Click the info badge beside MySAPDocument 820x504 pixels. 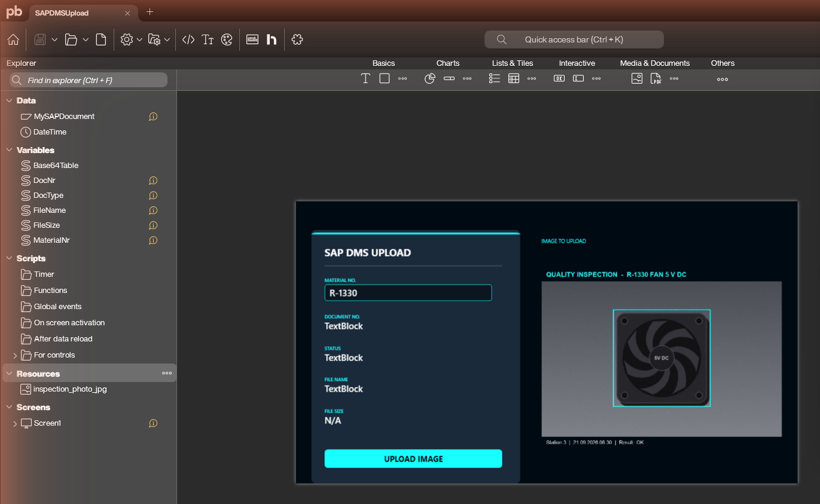(153, 117)
